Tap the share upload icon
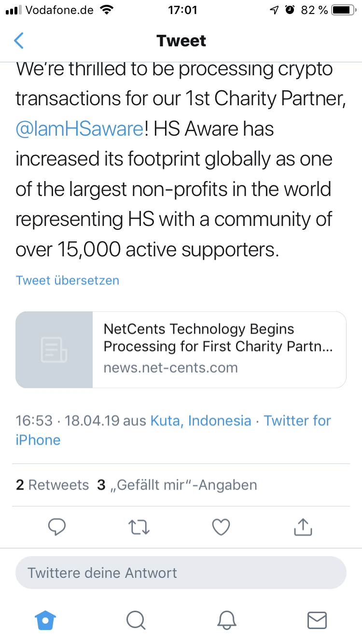This screenshot has width=362, height=644. click(303, 527)
